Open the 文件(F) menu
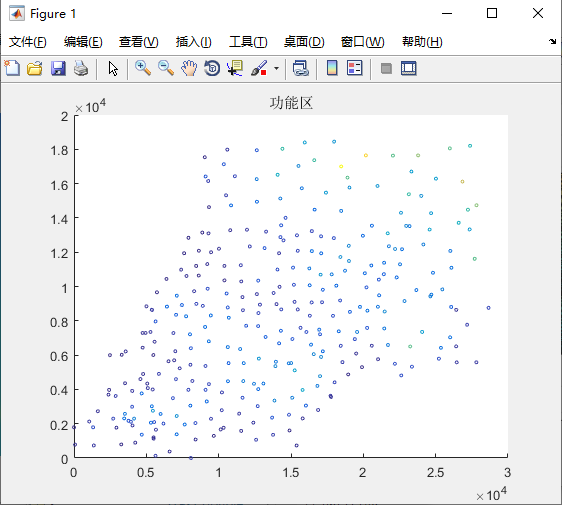This screenshot has height=505, width=562. tap(28, 42)
